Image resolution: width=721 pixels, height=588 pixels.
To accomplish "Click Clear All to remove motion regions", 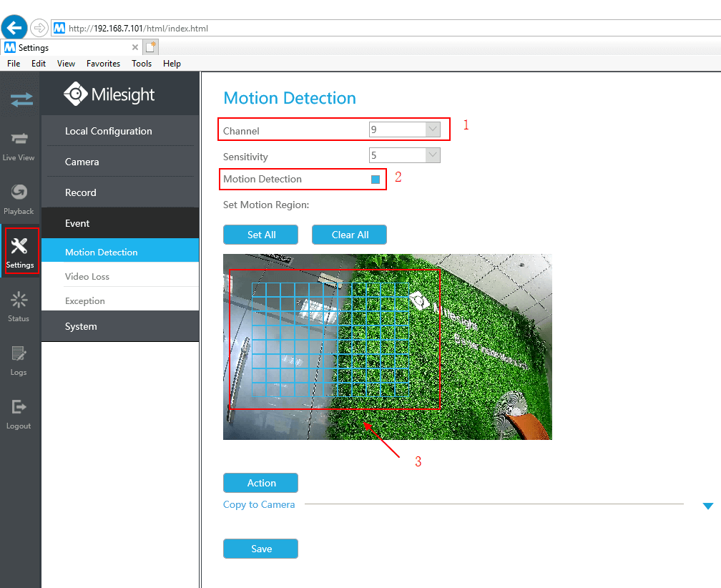I will coord(349,234).
